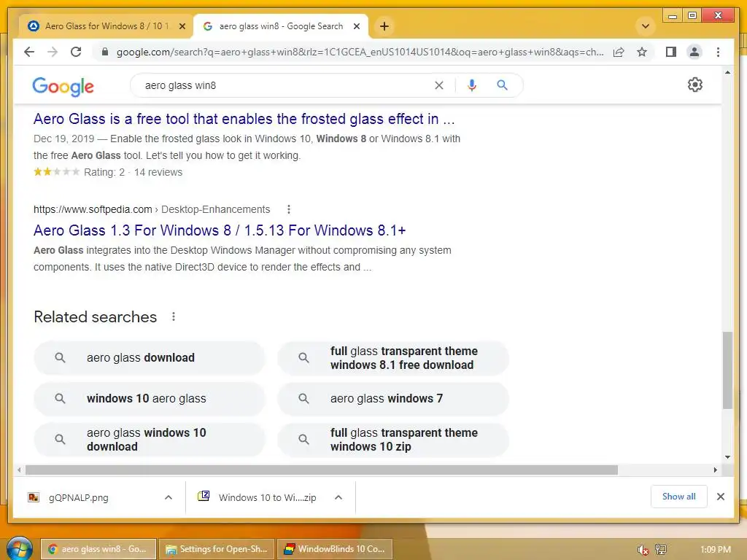747x560 pixels.
Task: Submit search with magnifier icon
Action: click(x=502, y=85)
